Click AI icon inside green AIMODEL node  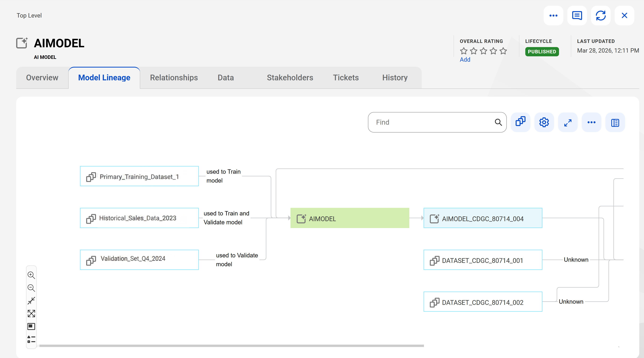(301, 218)
